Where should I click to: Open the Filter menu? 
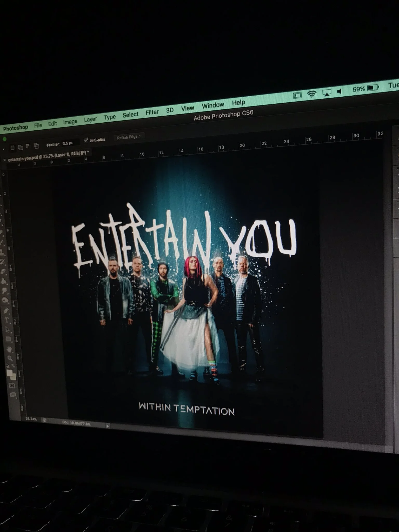(152, 112)
